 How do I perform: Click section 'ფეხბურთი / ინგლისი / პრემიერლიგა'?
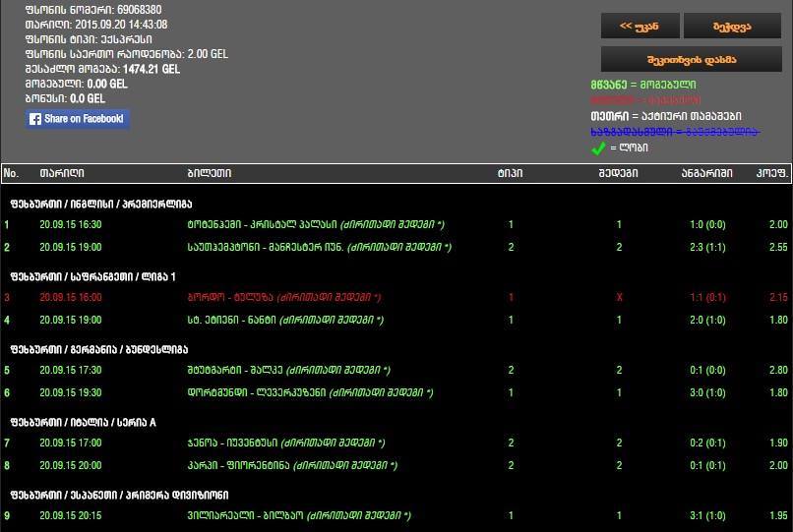tap(101, 204)
